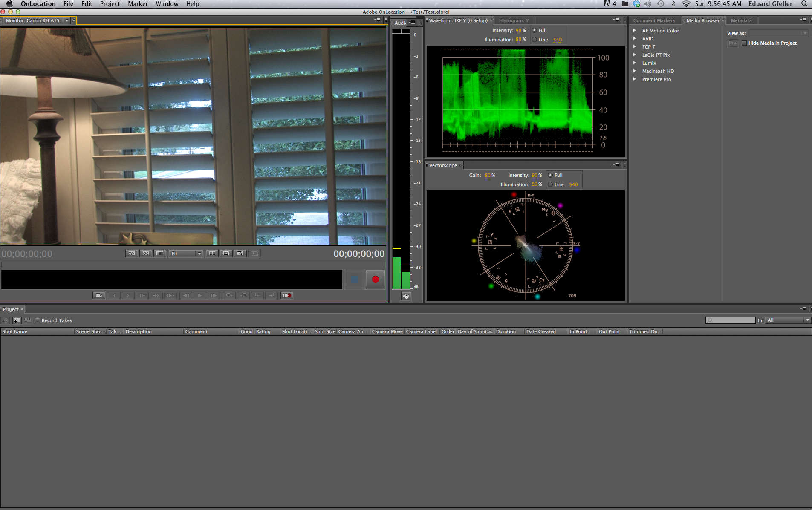
Task: Expand the AE Motion Color folder
Action: click(x=635, y=31)
